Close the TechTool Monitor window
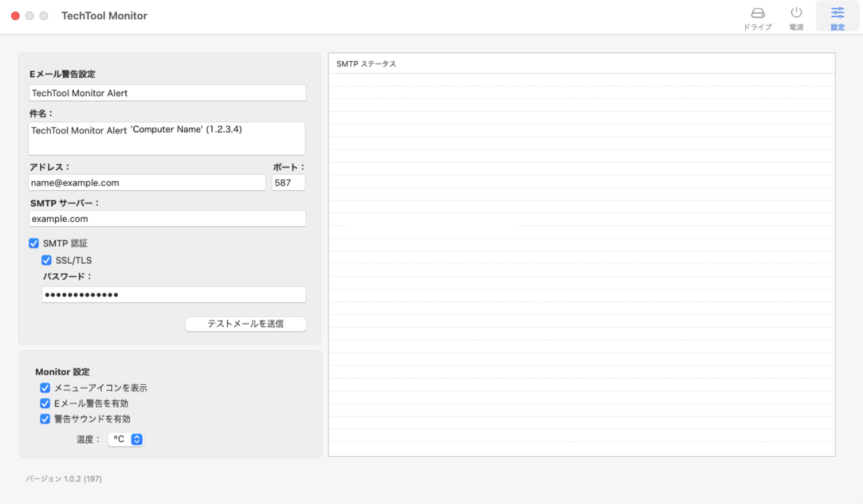 (16, 16)
